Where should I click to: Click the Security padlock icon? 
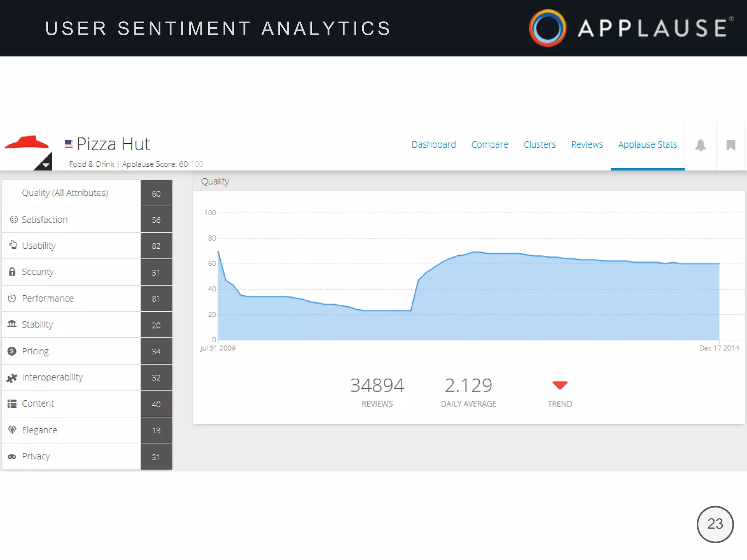point(12,272)
